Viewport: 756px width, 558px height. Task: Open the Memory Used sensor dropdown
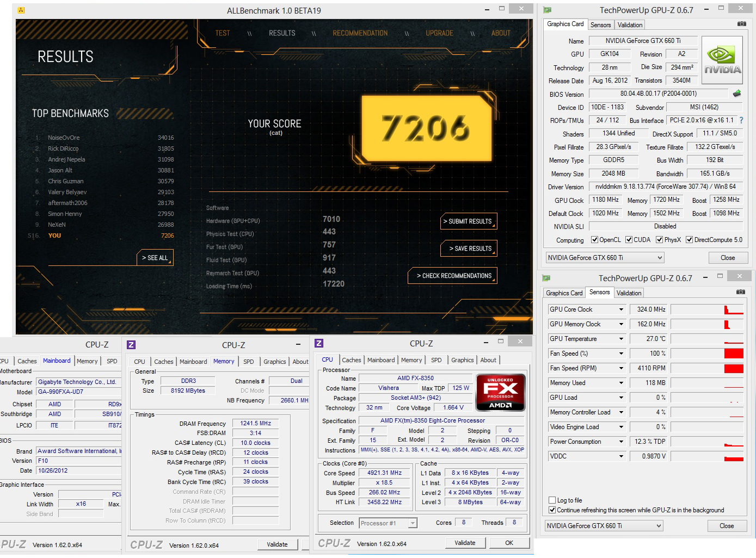click(x=621, y=383)
